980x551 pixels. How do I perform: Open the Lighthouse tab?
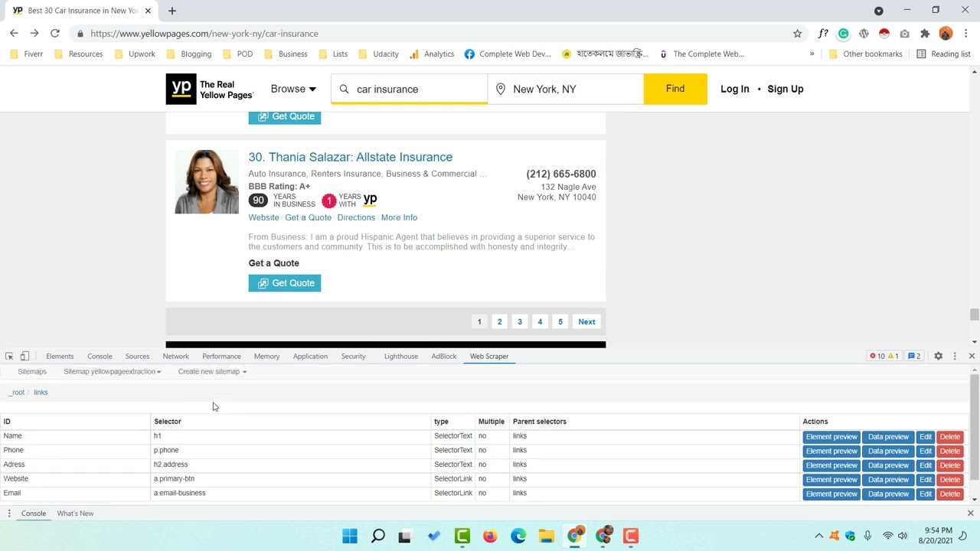point(401,357)
